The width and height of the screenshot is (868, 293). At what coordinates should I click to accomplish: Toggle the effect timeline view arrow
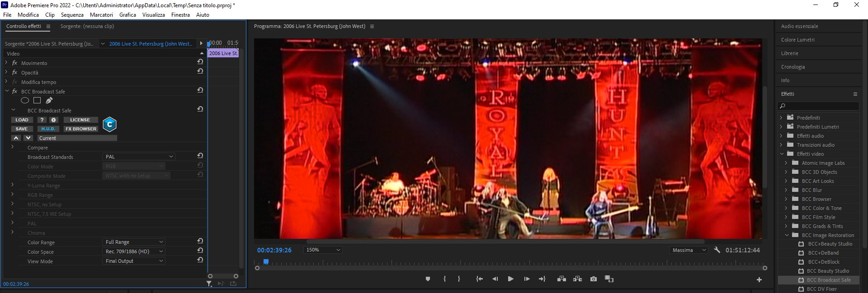coord(201,43)
